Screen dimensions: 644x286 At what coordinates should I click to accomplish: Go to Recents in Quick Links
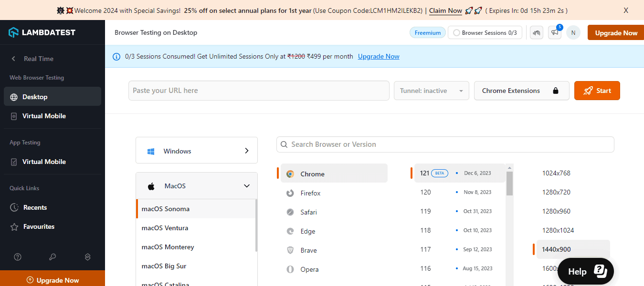pyautogui.click(x=35, y=207)
